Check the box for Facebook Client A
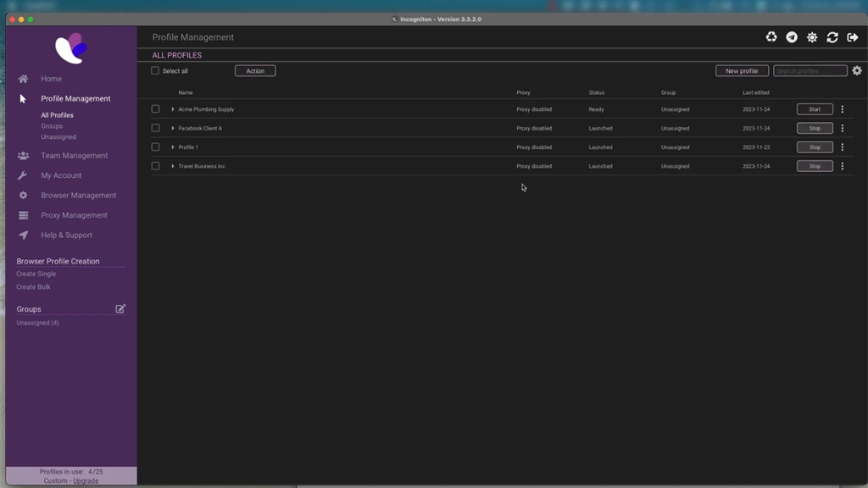The height and width of the screenshot is (488, 868). click(x=155, y=129)
